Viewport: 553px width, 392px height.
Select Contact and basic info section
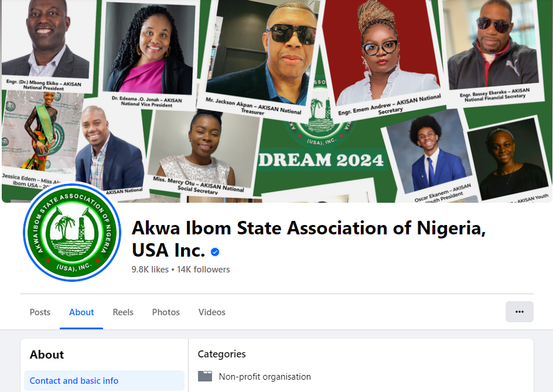tap(104, 381)
